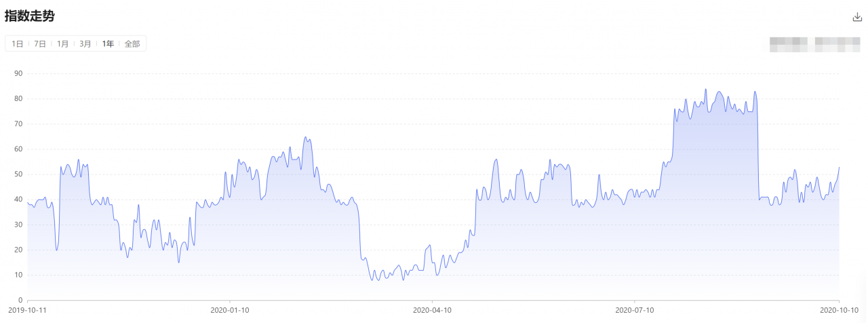Click the 2020-07-10 date axis label
Viewport: 868px width, 323px height.
point(635,310)
